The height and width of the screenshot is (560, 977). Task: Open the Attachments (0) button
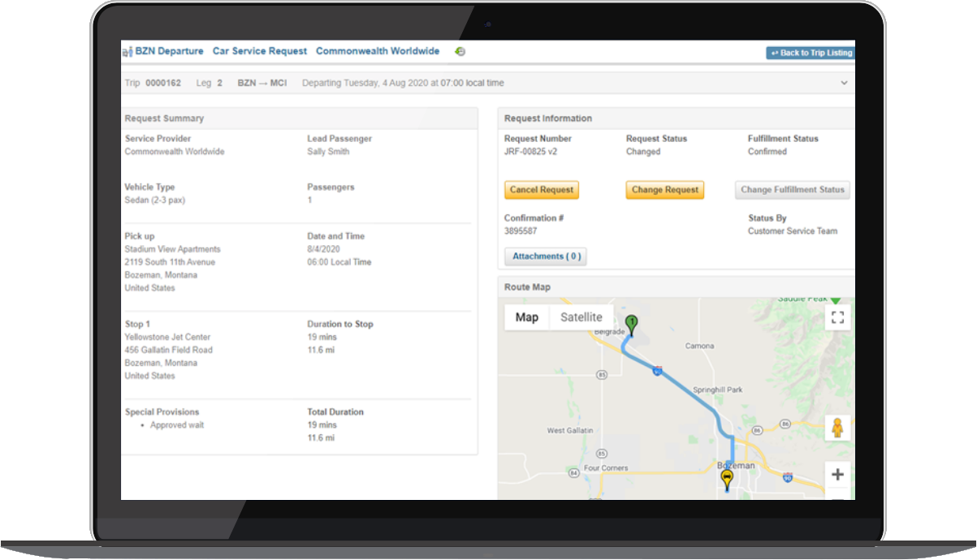click(547, 256)
